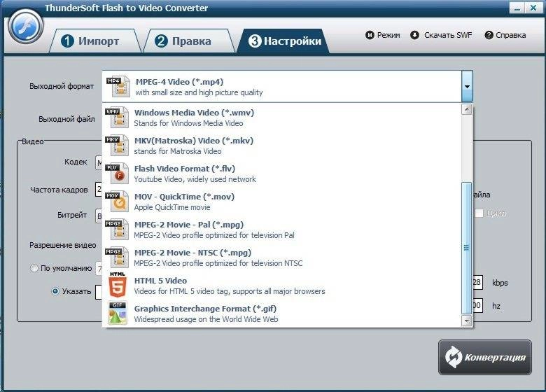
Task: Click the selected MPEG-4 Video (*.mp4) field
Action: 282,86
